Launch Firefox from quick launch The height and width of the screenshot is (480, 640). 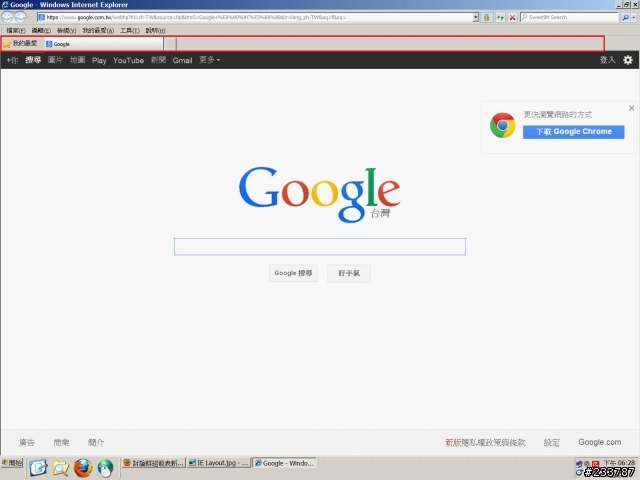coord(83,468)
